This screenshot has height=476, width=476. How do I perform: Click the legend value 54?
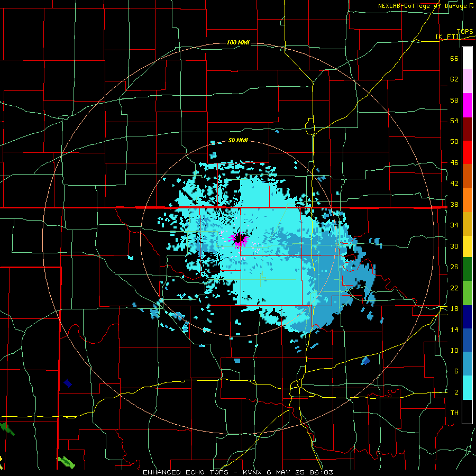(454, 121)
